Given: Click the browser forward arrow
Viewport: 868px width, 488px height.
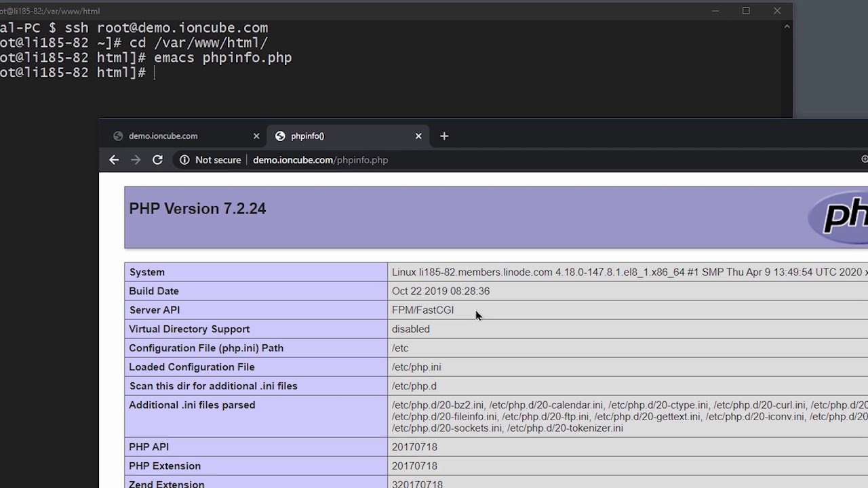Looking at the screenshot, I should tap(136, 160).
